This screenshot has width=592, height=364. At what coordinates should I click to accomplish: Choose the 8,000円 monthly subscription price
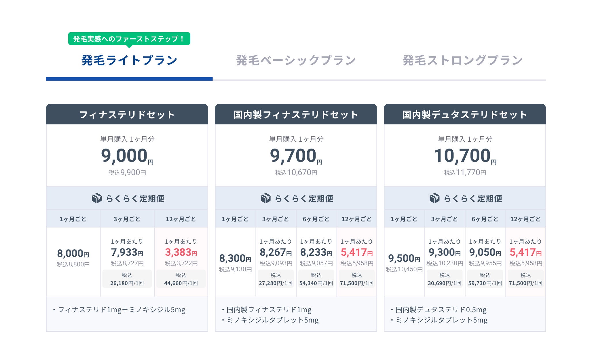[x=73, y=254]
